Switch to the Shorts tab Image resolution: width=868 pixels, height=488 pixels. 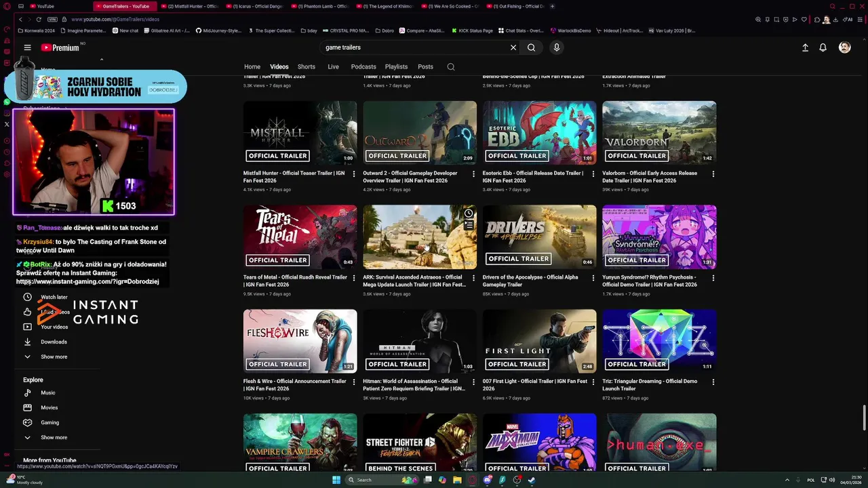click(x=307, y=66)
